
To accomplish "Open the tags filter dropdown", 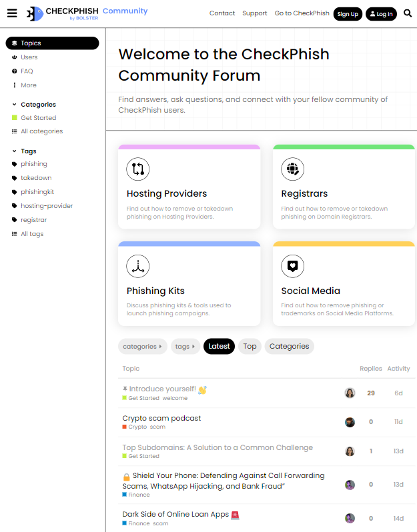I will [x=185, y=347].
